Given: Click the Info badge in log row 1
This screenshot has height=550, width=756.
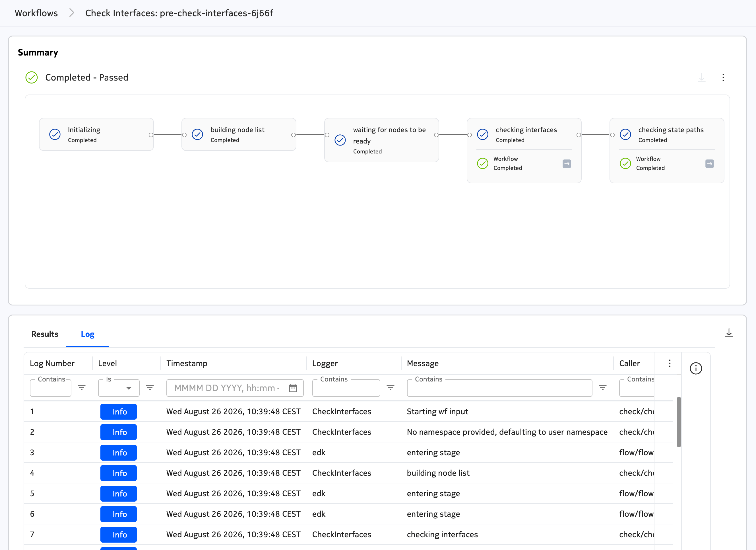Looking at the screenshot, I should 118,412.
